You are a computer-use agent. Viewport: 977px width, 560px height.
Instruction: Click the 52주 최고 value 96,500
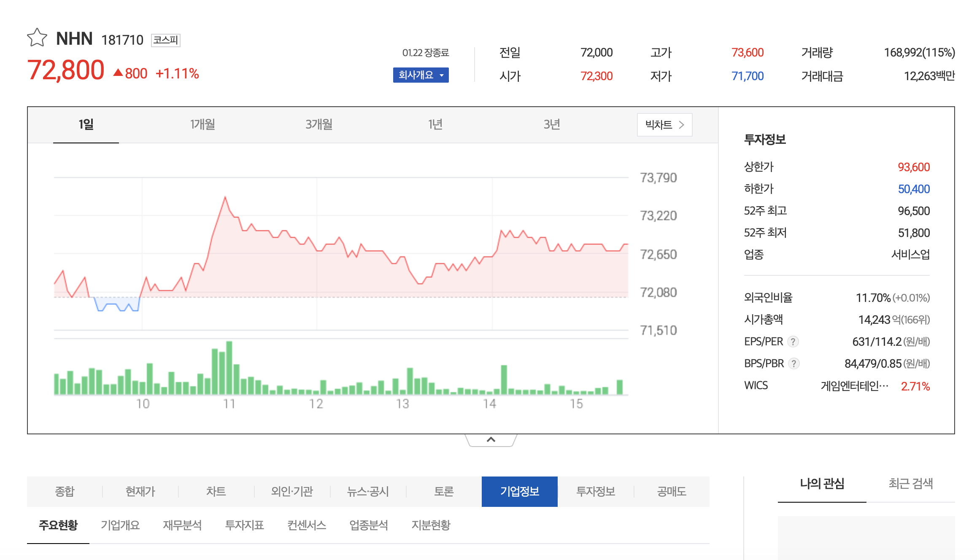pos(914,211)
